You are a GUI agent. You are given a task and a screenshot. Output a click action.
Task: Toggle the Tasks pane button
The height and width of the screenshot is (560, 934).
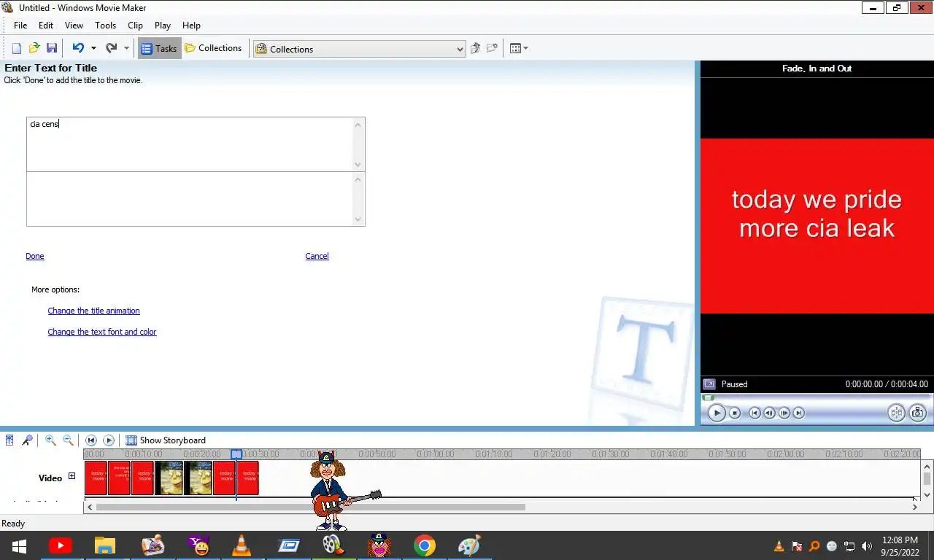click(x=159, y=48)
